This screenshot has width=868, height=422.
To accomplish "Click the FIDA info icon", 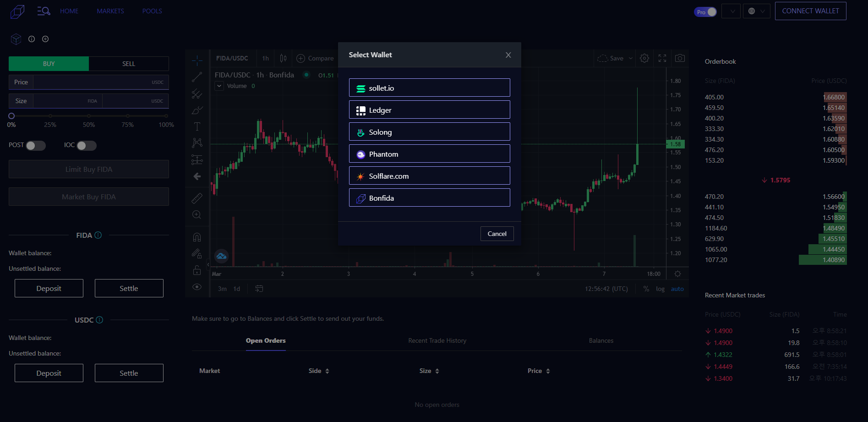I will pyautogui.click(x=98, y=235).
